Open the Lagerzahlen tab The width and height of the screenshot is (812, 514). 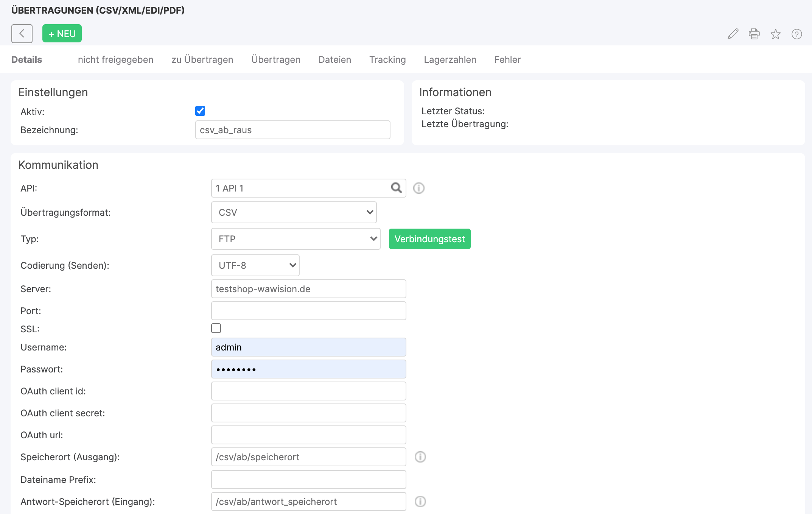(x=450, y=59)
